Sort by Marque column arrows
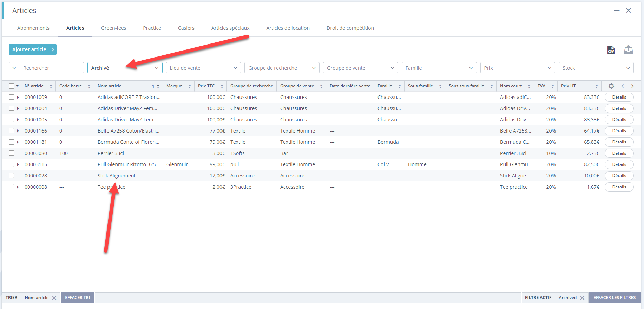The image size is (644, 309). 190,86
